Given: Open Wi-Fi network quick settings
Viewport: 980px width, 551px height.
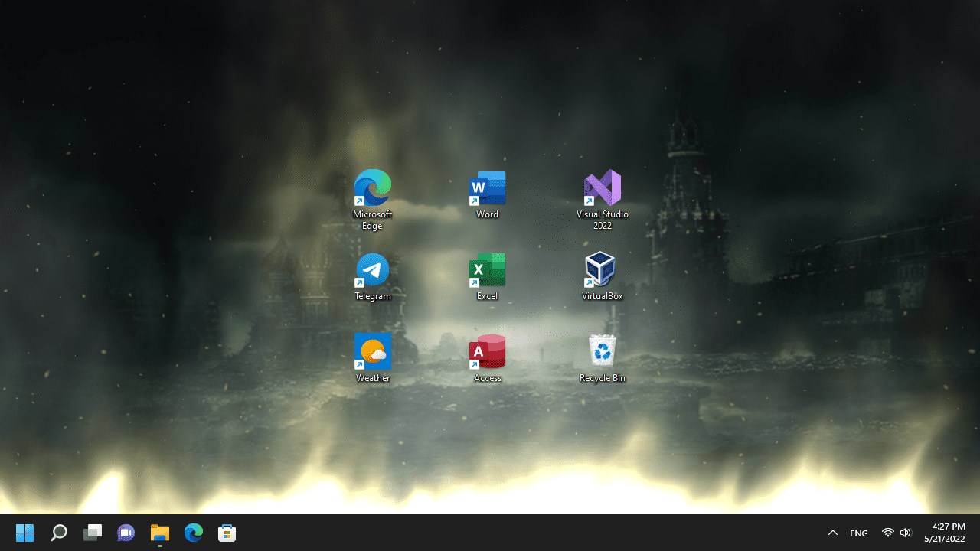Looking at the screenshot, I should (x=888, y=533).
